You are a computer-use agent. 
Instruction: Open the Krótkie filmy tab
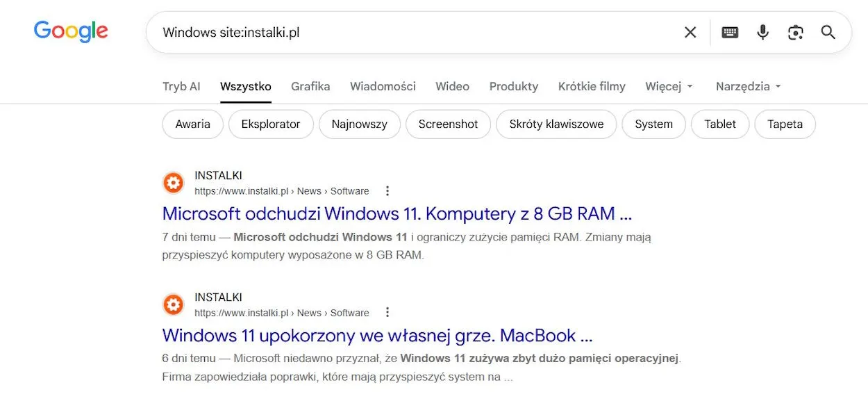592,86
